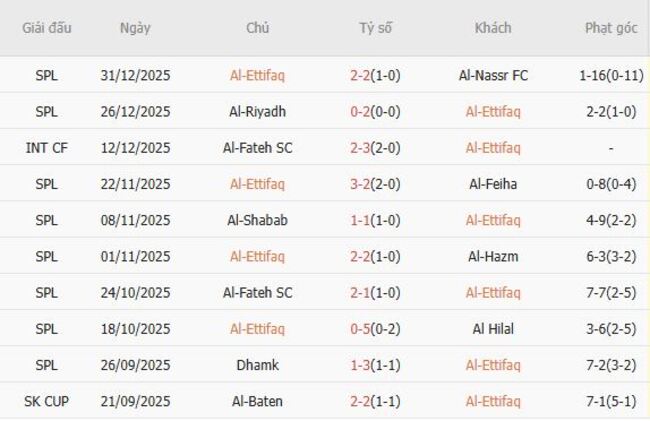The width and height of the screenshot is (650, 421).
Task: Click the Al-Nassr FC team link
Action: coord(493,75)
